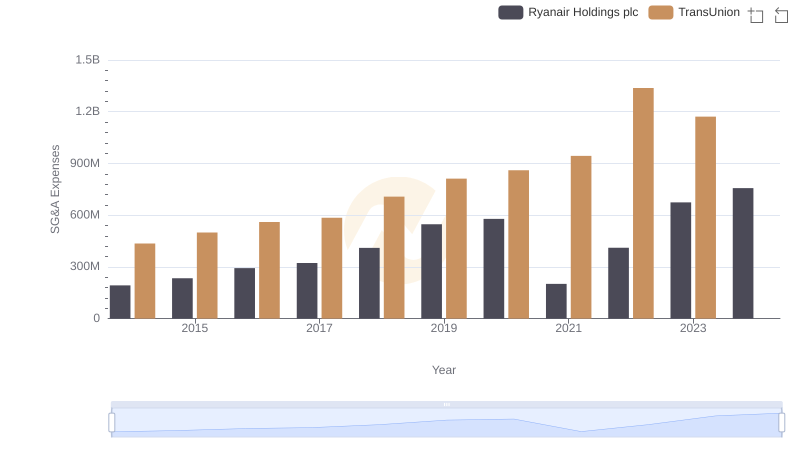Click Ryanair Holdings plc dark legend swatch
Viewport: 800px width, 461px height.
pos(511,12)
